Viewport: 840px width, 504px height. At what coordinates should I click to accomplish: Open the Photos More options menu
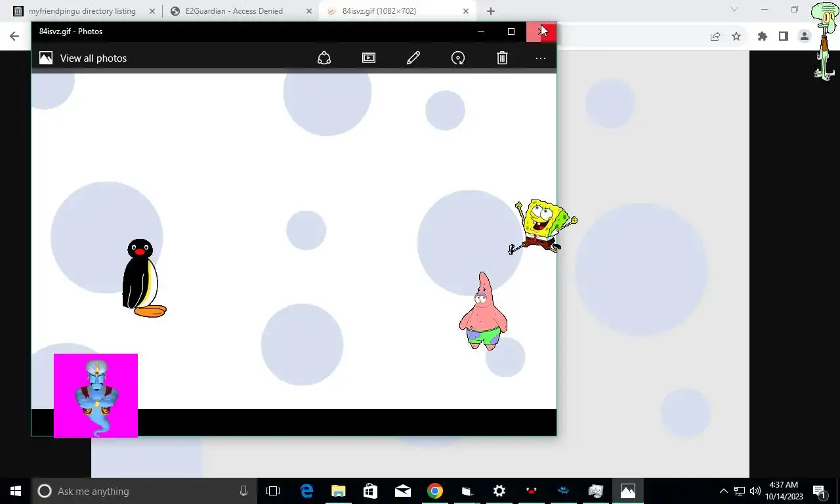(541, 58)
